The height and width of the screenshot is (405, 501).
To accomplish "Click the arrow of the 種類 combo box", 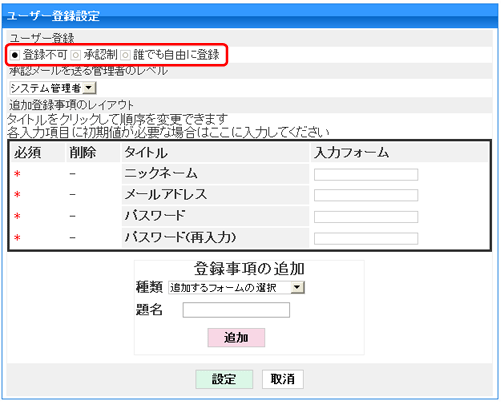I will point(298,287).
